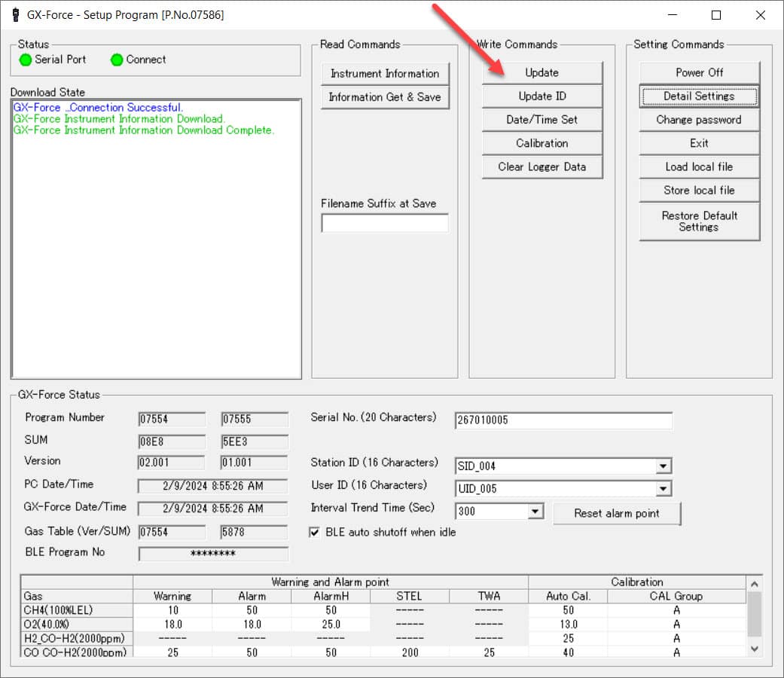The image size is (784, 678).
Task: Open Date/Time Set
Action: (x=541, y=119)
